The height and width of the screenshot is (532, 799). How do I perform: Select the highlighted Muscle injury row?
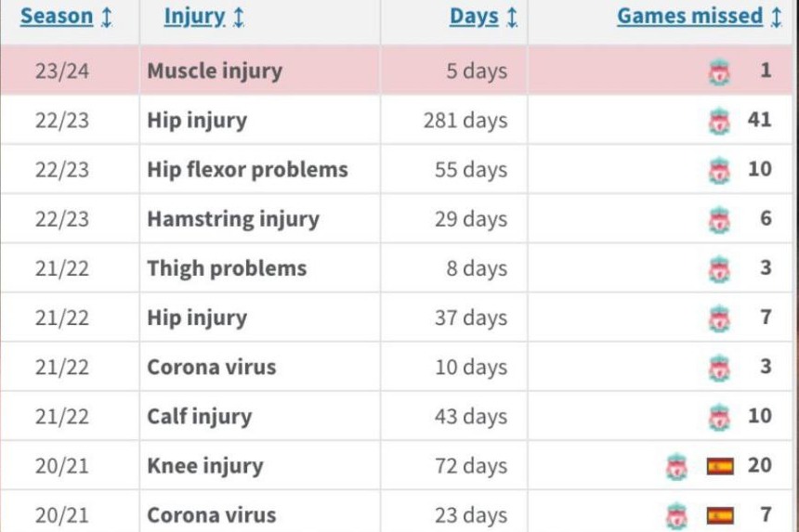pos(397,71)
